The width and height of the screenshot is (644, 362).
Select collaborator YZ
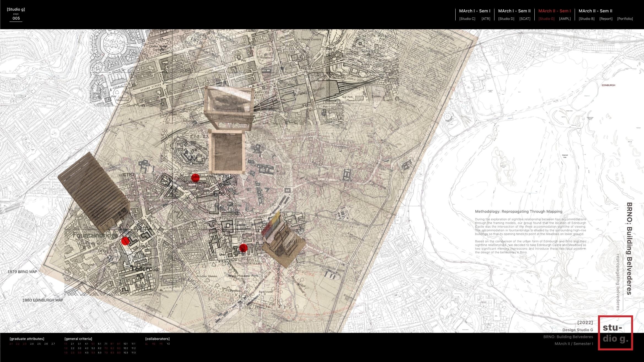point(168,344)
